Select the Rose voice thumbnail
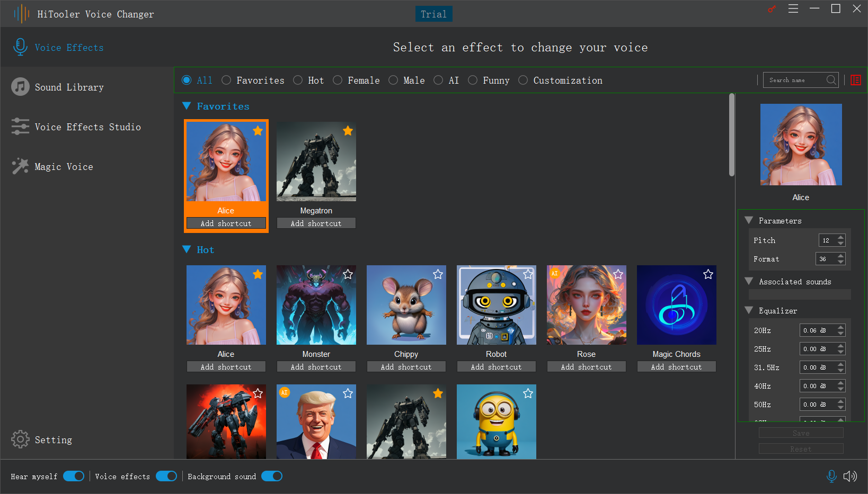The height and width of the screenshot is (494, 868). (x=587, y=305)
